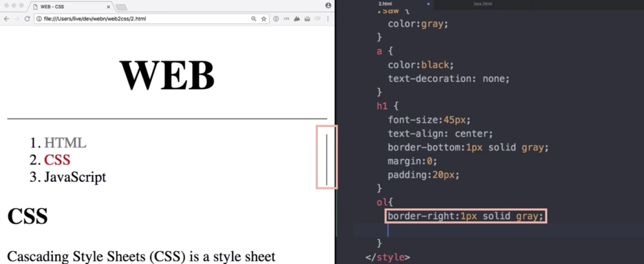The image size is (644, 264).
Task: Bookmark this page with the star icon
Action: pos(264,19)
